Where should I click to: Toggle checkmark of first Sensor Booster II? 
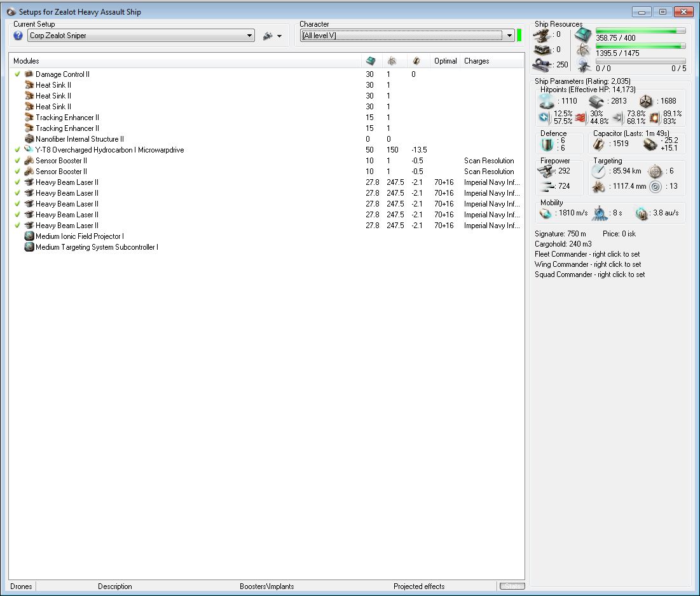pos(17,161)
